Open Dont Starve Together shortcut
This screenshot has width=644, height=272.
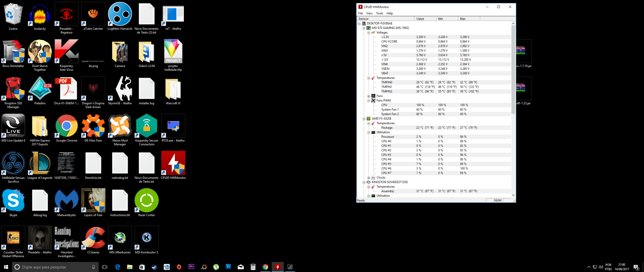coord(40,55)
